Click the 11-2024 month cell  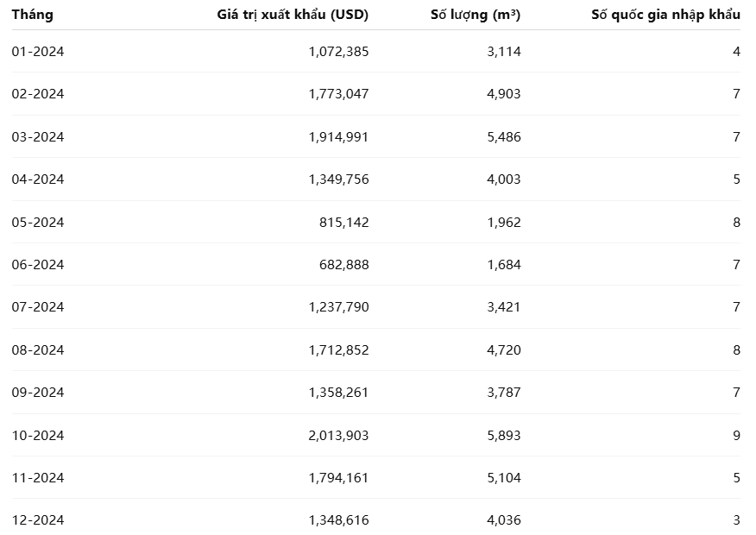click(x=38, y=478)
